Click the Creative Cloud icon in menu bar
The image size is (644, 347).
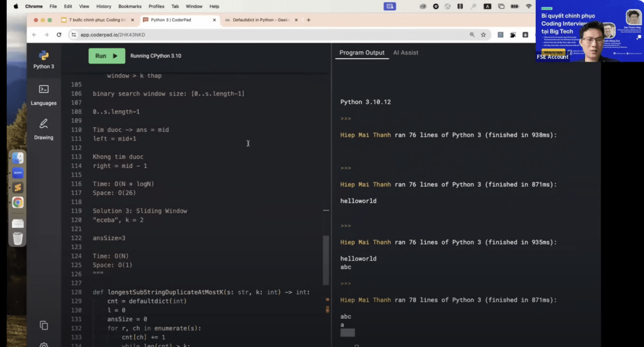423,6
